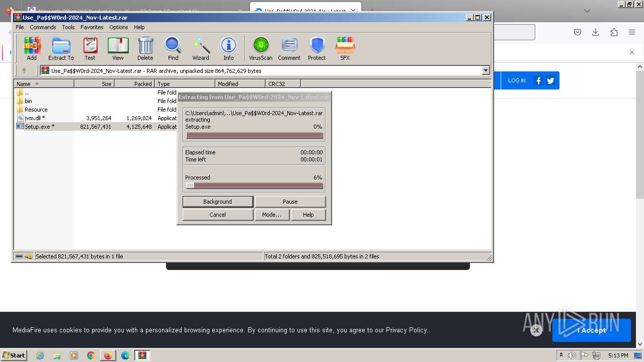Show archive Info icon
The width and height of the screenshot is (644, 362).
coord(228,49)
